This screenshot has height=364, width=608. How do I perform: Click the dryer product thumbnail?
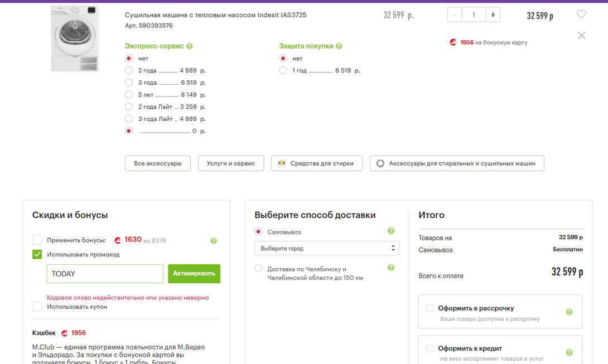point(75,38)
